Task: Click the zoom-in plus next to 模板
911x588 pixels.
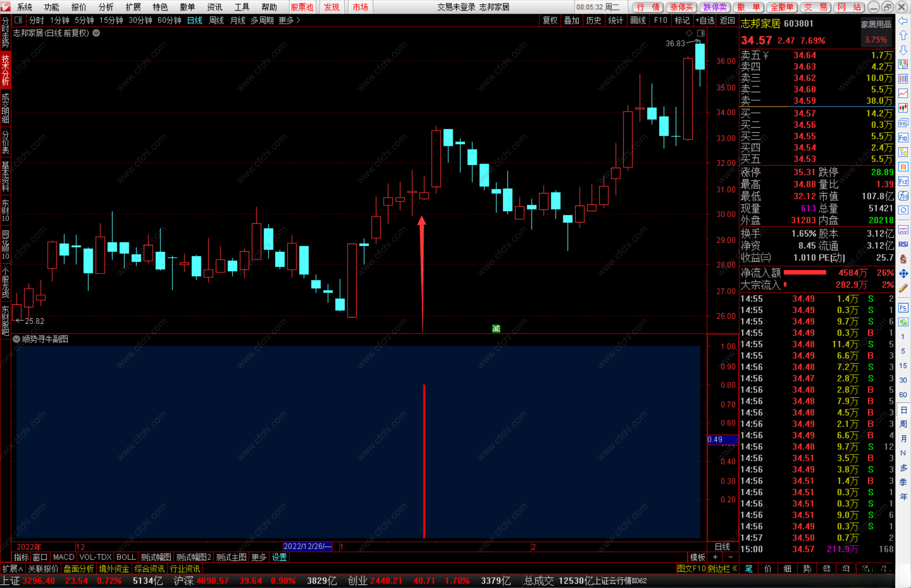Action: tap(715, 557)
